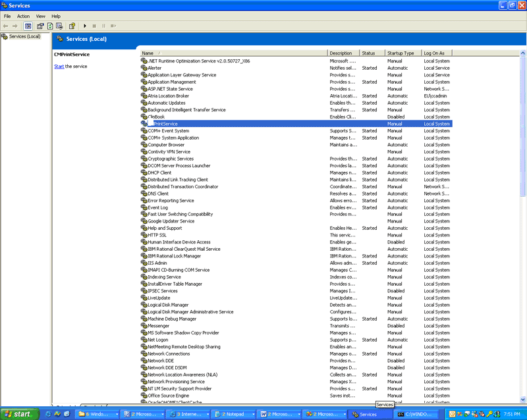Click the gear icon beside HTTP SSL
527x420 pixels.
point(144,235)
